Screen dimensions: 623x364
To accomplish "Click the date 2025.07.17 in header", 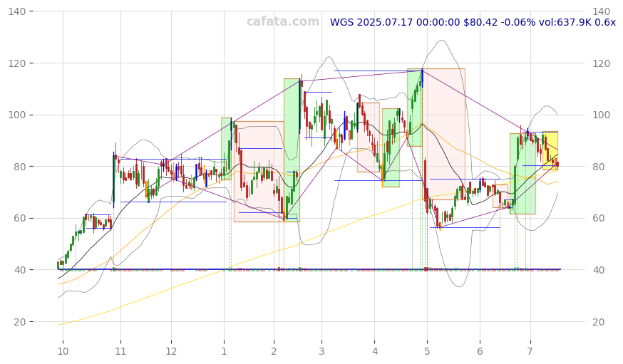I will pyautogui.click(x=385, y=22).
